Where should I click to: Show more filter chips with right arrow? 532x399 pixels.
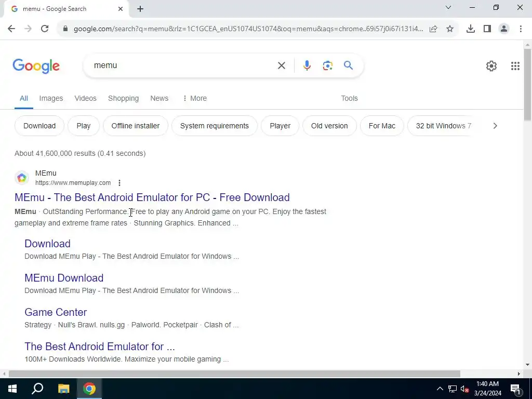[x=495, y=126]
